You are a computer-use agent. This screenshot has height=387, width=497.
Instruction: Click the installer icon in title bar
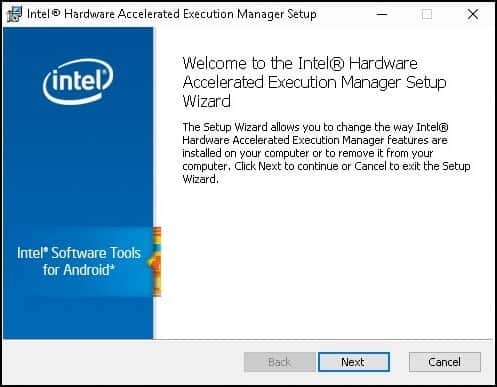coord(15,14)
